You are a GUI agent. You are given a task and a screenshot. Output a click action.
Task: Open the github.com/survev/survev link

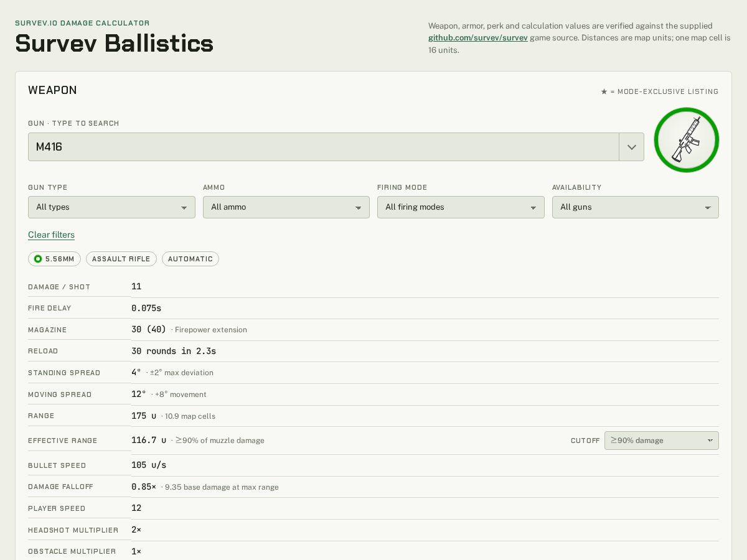click(477, 38)
